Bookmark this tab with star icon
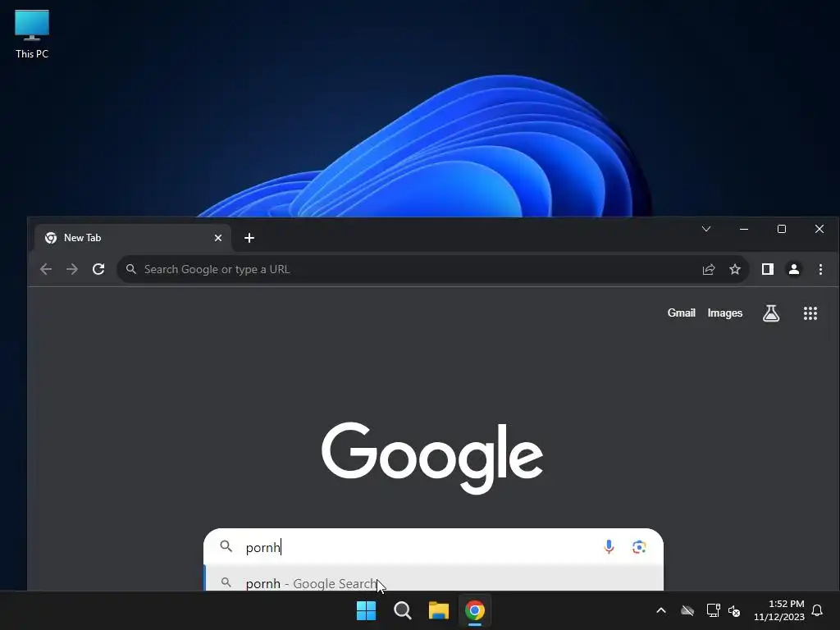 click(x=735, y=269)
